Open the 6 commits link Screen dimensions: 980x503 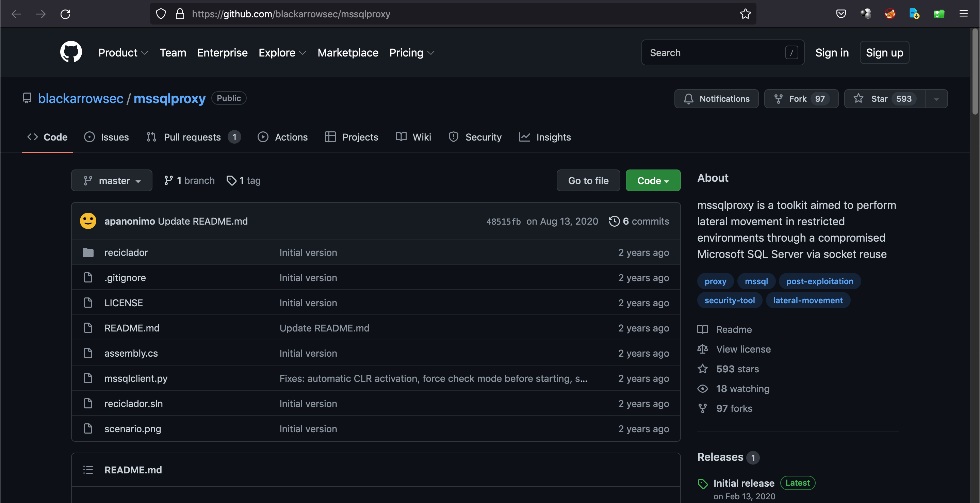(x=639, y=221)
